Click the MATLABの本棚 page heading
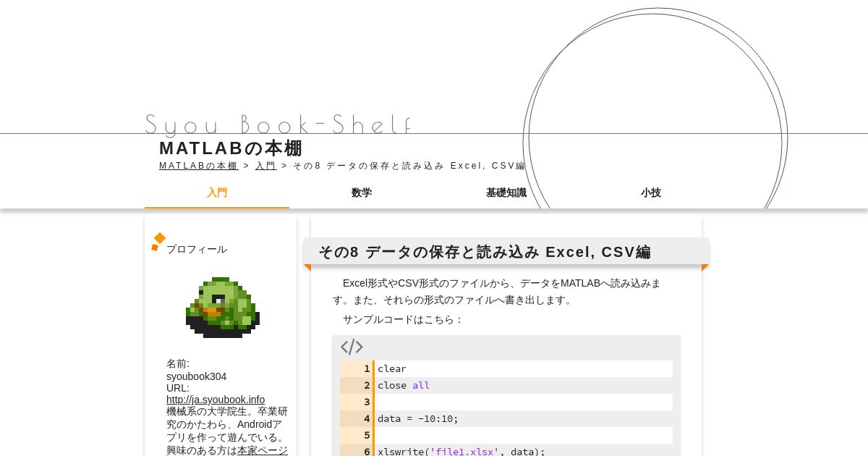Image resolution: width=868 pixels, height=456 pixels. 231,148
